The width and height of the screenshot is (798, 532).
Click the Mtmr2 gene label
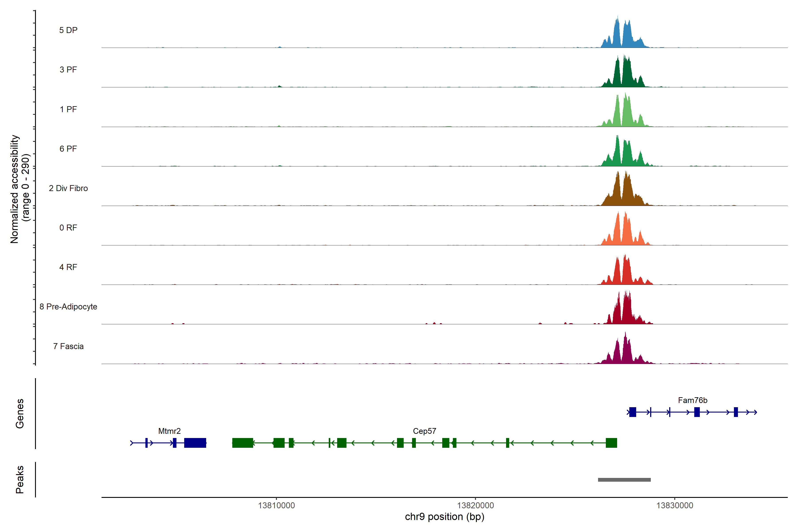[x=169, y=431]
